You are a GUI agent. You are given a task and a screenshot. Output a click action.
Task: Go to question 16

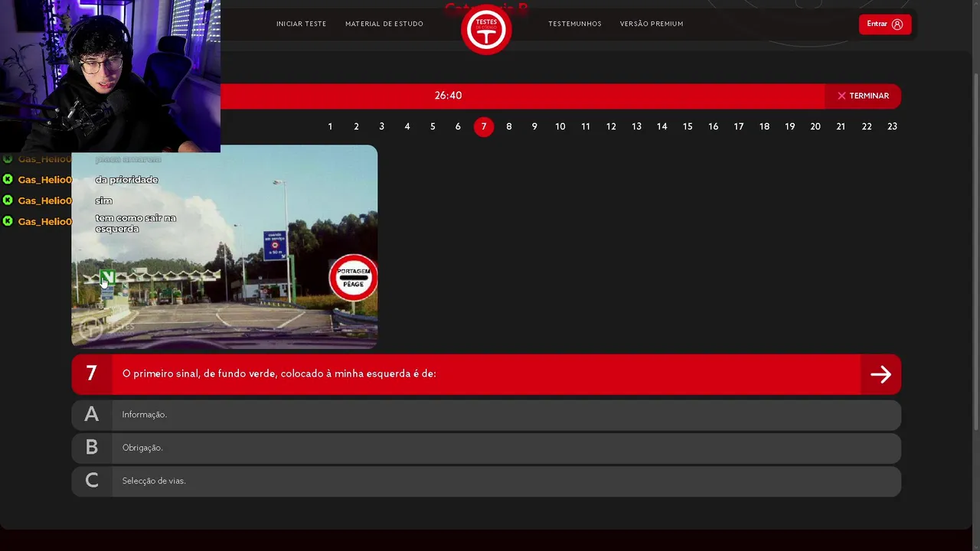(x=714, y=127)
